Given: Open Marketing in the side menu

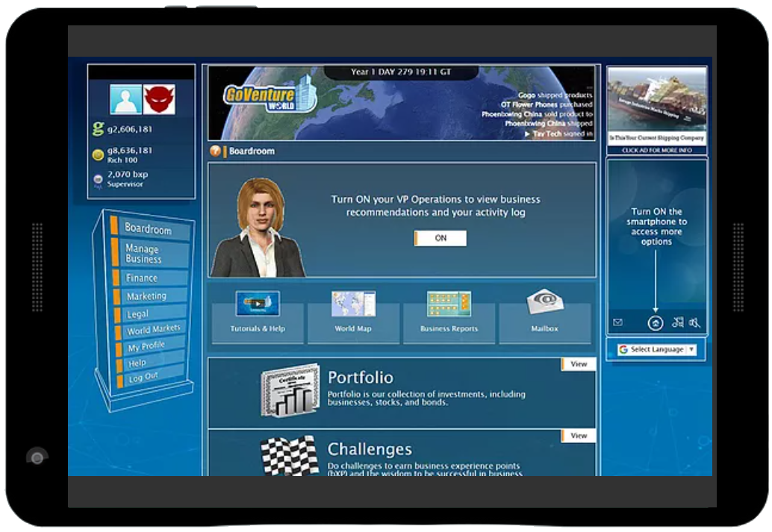Looking at the screenshot, I should point(149,295).
